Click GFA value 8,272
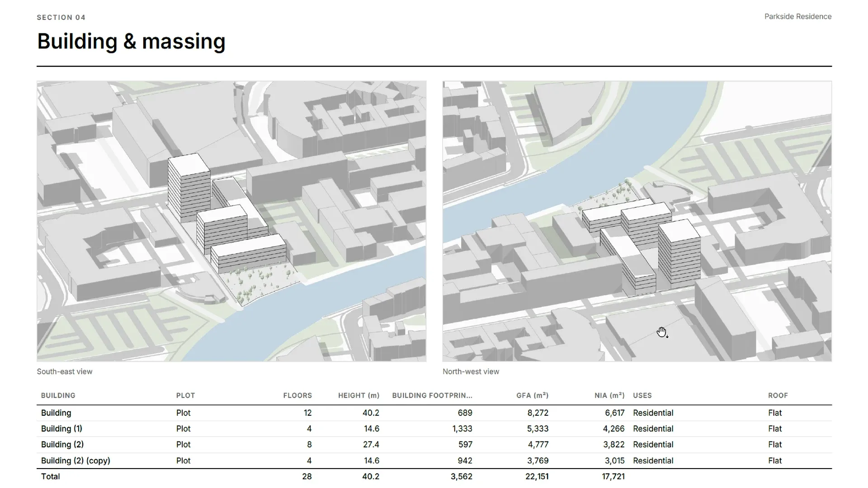This screenshot has height=488, width=868. [538, 413]
